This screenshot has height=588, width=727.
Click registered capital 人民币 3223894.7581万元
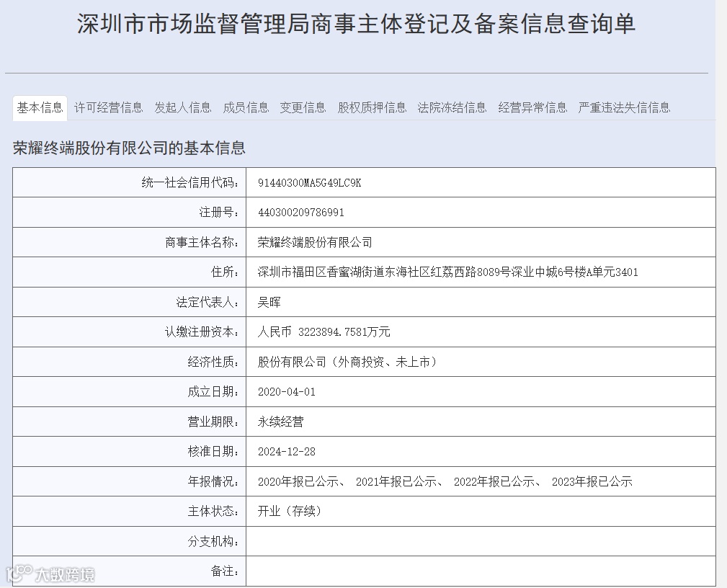click(x=324, y=332)
